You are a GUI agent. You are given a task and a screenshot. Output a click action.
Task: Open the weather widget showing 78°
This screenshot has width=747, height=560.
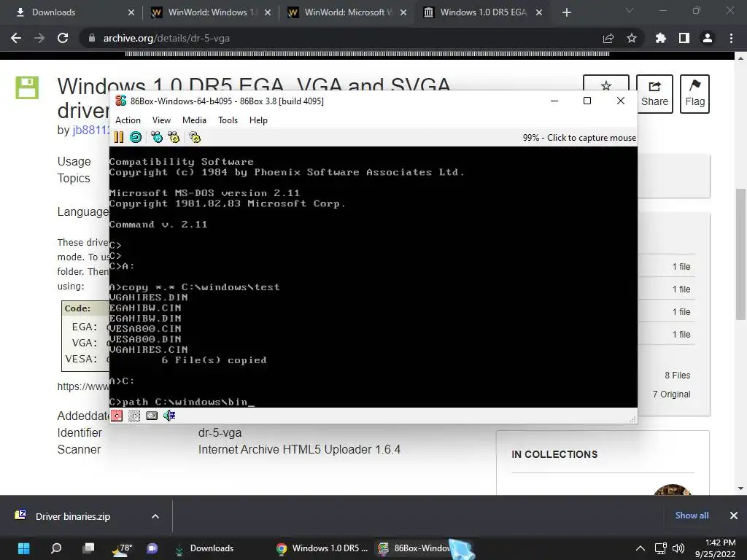pyautogui.click(x=122, y=548)
